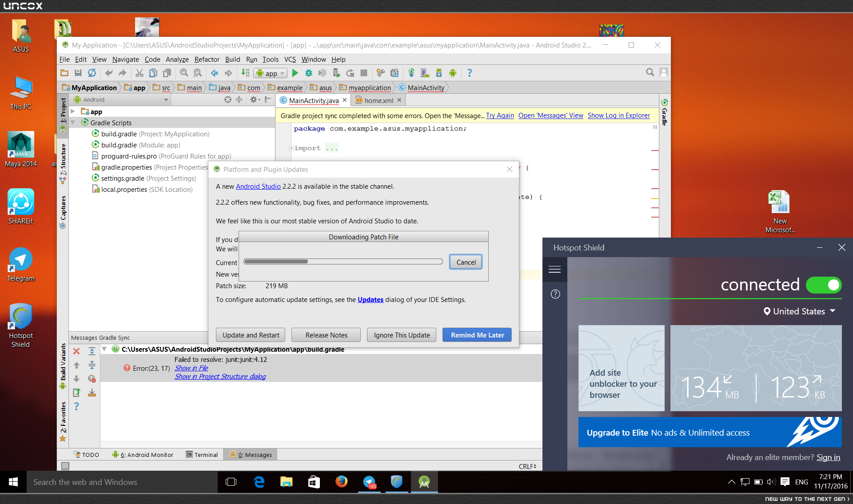Click Scroll from Source target icon

pyautogui.click(x=228, y=99)
